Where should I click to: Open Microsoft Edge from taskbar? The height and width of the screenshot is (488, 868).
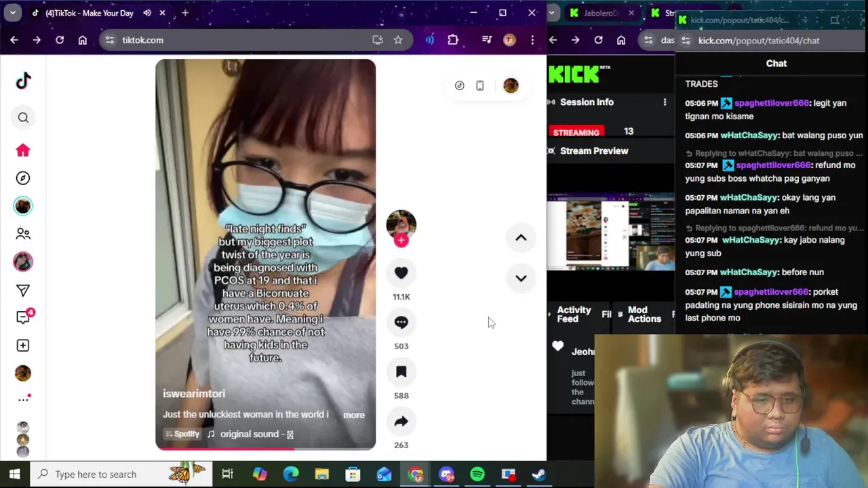click(x=291, y=474)
